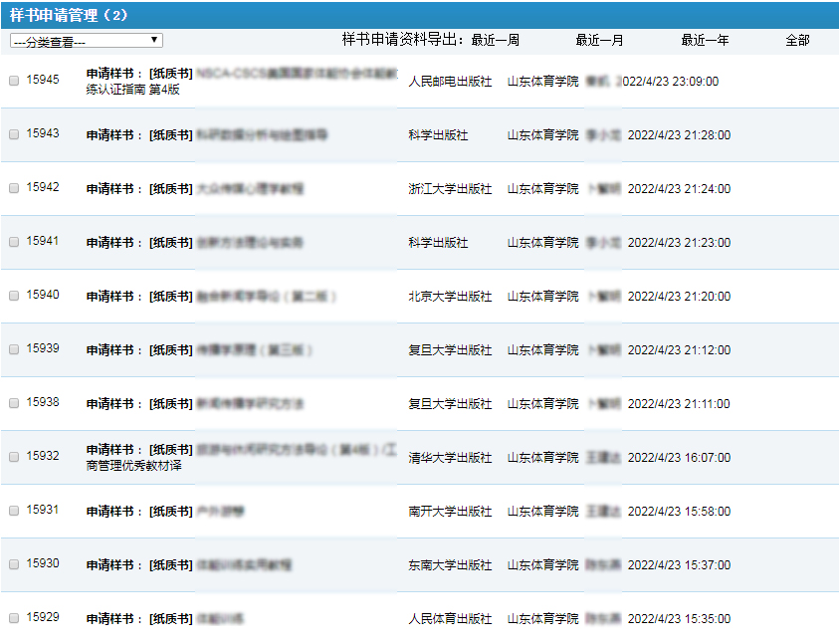Toggle the checkbox for row 15929
839x644 pixels.
point(14,618)
